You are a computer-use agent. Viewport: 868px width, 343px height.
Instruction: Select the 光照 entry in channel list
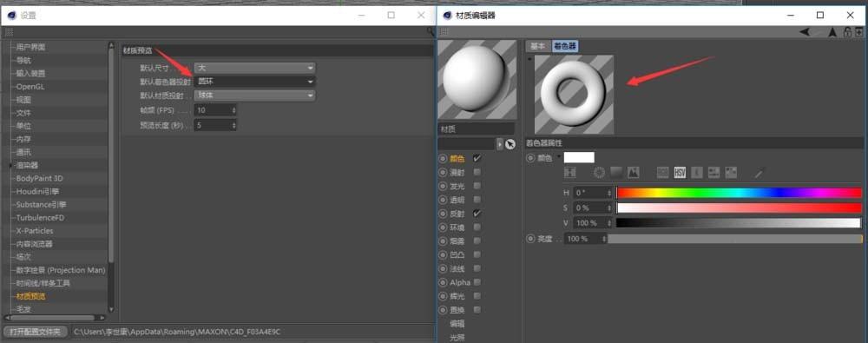click(457, 337)
